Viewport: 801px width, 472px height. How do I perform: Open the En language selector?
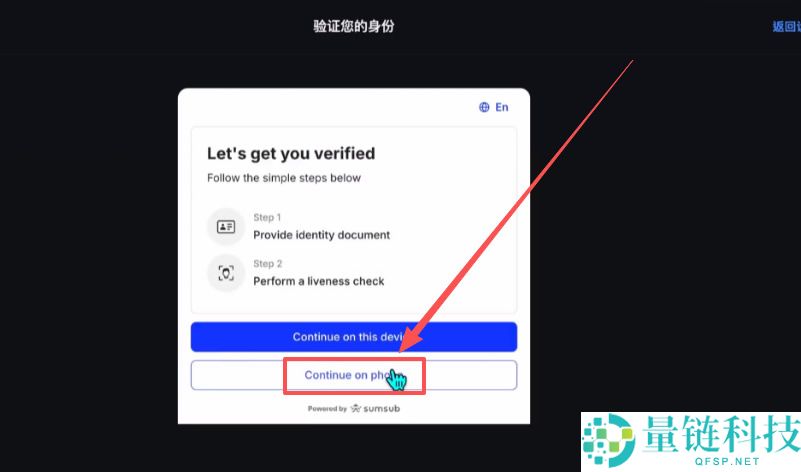tap(493, 107)
